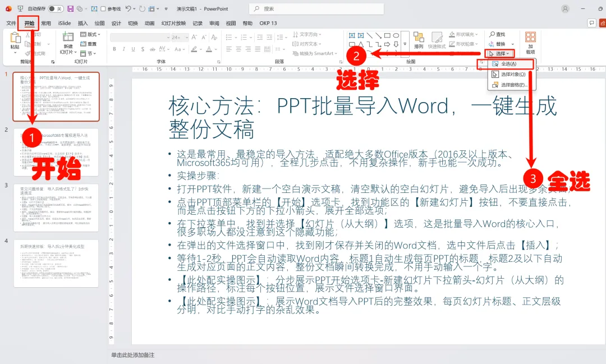The width and height of the screenshot is (606, 364).
Task: Select the rectangle shape in gallery
Action: [x=387, y=35]
